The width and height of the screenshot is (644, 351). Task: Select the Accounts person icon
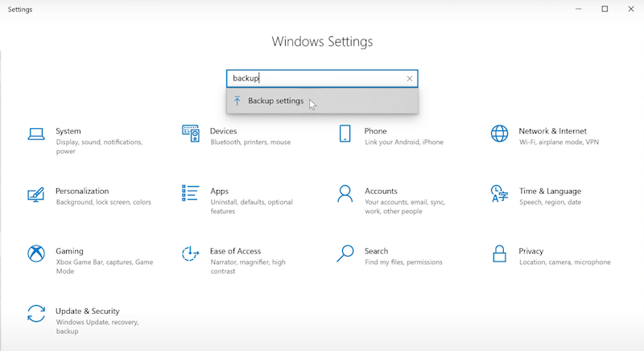click(x=345, y=194)
